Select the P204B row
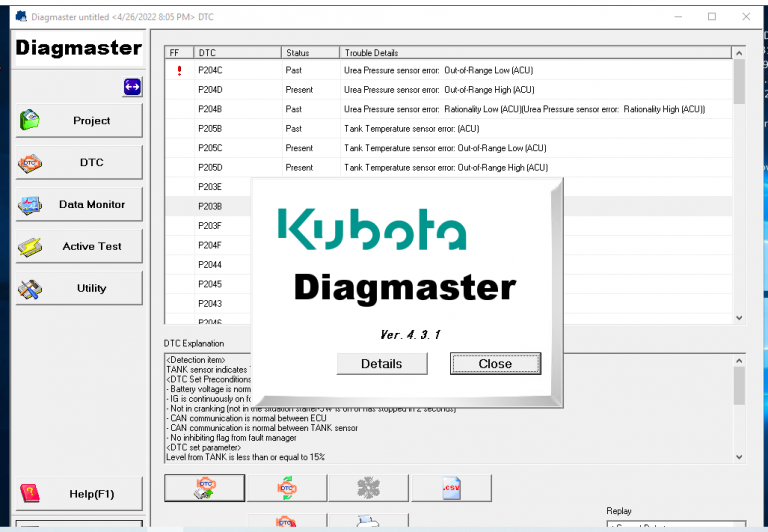Screen dimensions: 768x532 tap(449, 109)
